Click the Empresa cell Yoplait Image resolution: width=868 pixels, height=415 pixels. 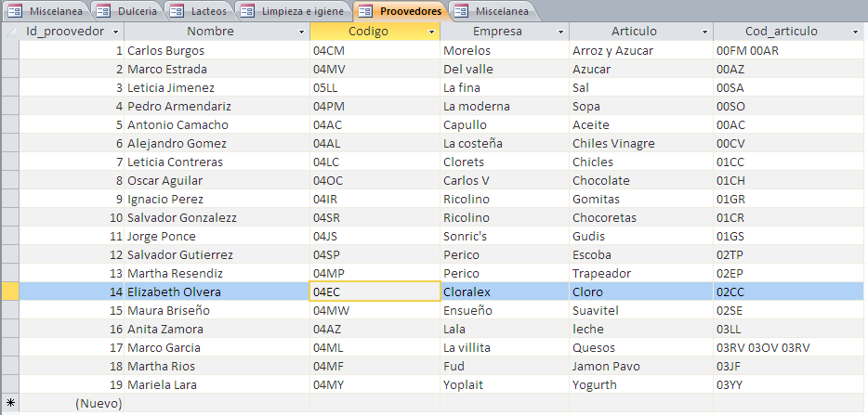point(505,384)
